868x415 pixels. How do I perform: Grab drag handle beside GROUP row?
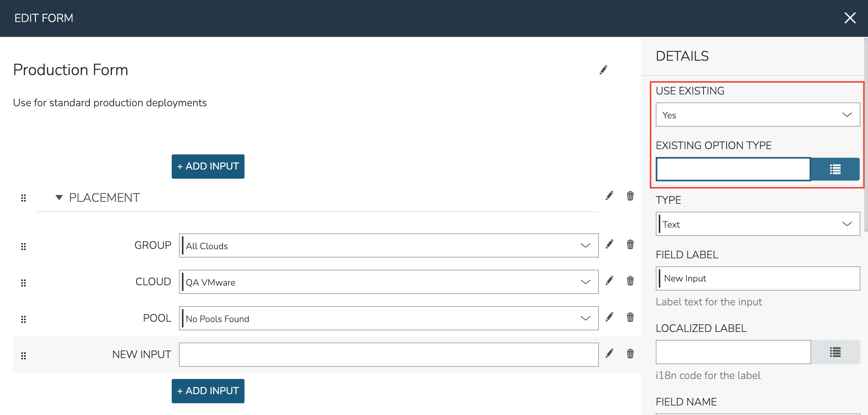pyautogui.click(x=24, y=247)
